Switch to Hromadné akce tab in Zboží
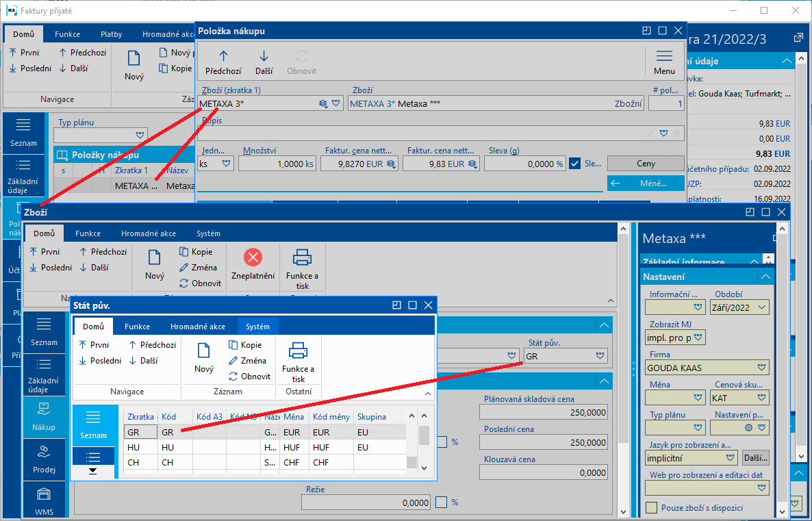Screen dimensions: 812x521 (x=148, y=233)
